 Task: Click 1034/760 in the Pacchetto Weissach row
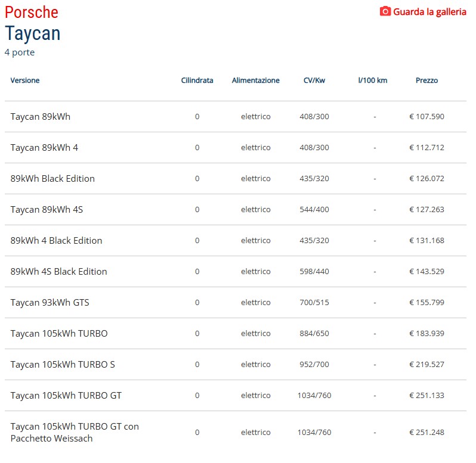point(314,433)
